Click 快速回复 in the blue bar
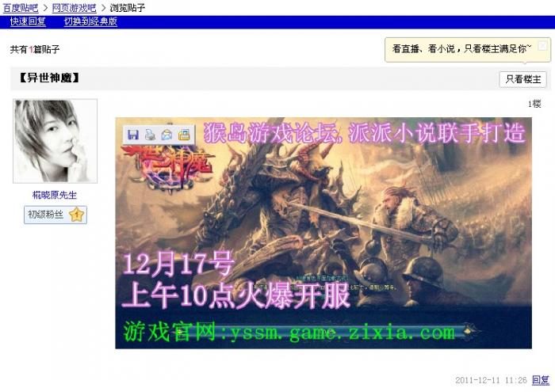 (28, 21)
